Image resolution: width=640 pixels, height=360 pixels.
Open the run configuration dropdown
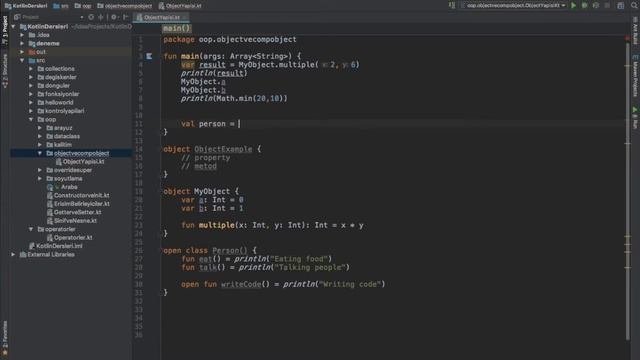(x=513, y=5)
